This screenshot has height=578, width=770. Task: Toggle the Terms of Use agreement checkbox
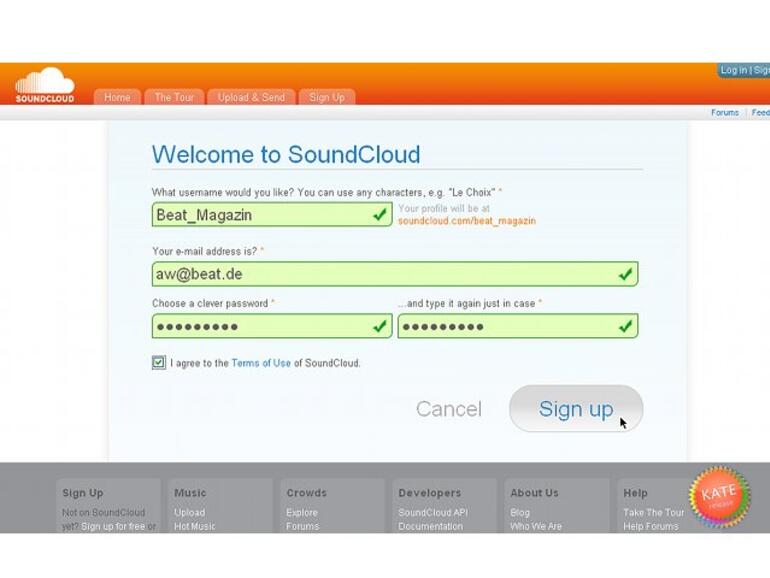[x=159, y=363]
